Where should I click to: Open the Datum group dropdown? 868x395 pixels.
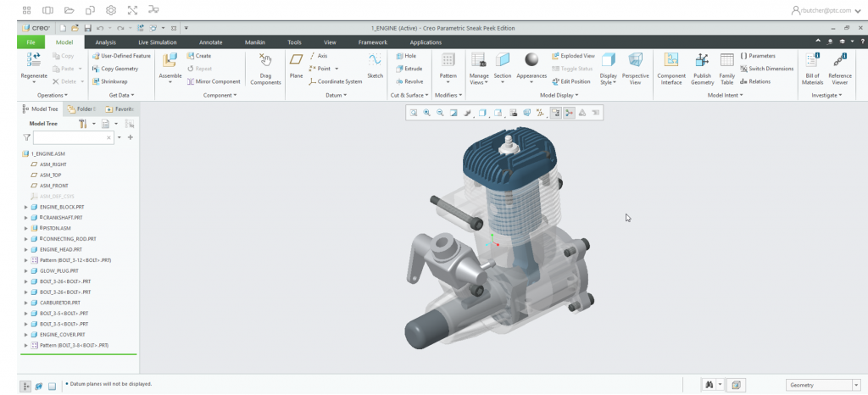coord(336,95)
